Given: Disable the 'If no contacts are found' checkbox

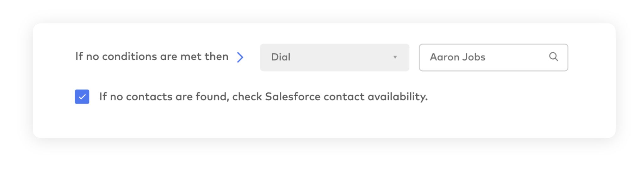Looking at the screenshot, I should 82,97.
